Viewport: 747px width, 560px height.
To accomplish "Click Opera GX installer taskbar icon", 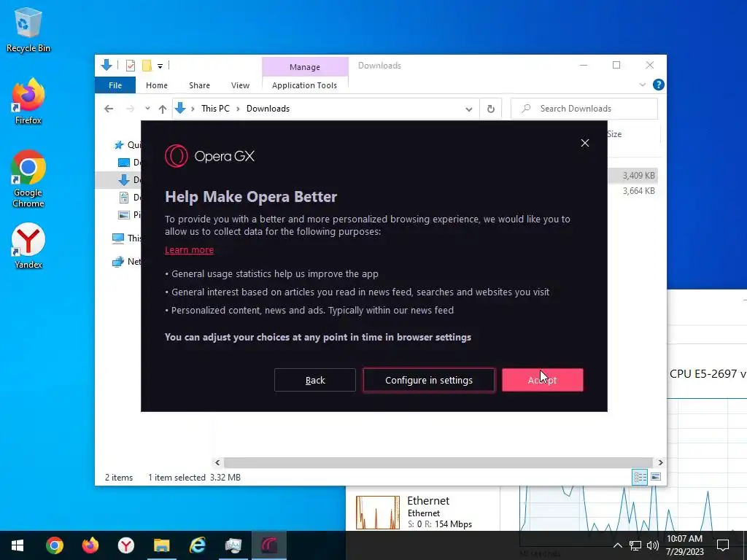I will tap(269, 545).
